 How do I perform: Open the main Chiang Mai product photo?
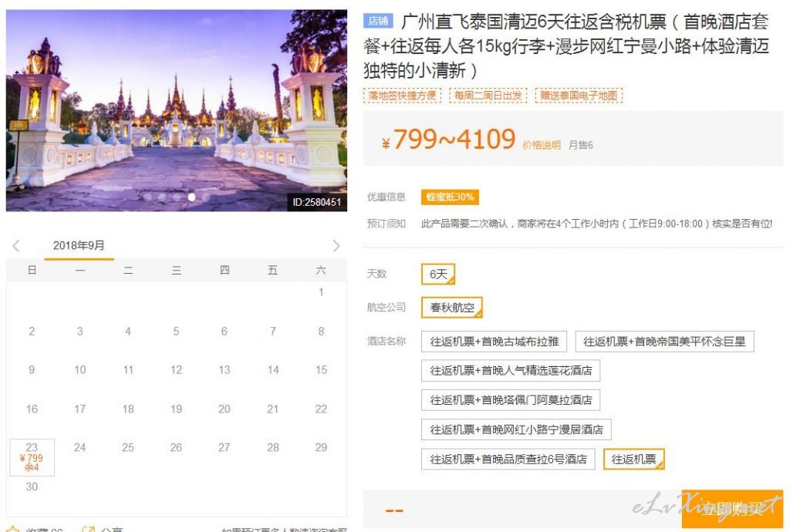click(x=177, y=110)
